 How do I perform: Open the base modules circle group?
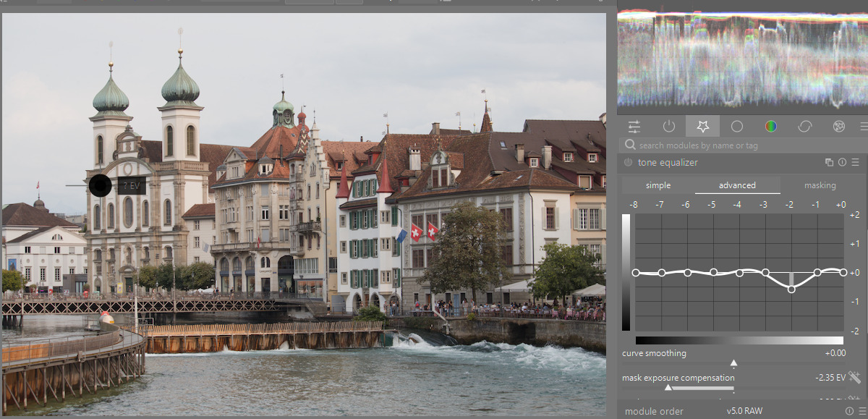click(737, 127)
